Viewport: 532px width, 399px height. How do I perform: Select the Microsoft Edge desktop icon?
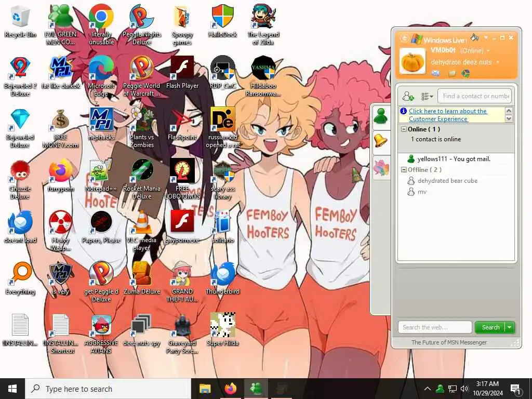tap(101, 76)
